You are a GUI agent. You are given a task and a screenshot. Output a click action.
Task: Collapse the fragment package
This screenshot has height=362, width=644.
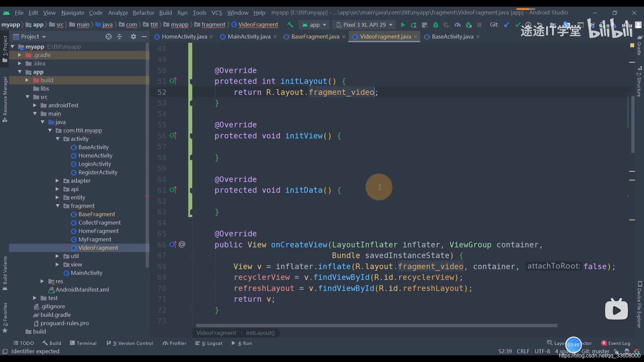click(x=57, y=205)
